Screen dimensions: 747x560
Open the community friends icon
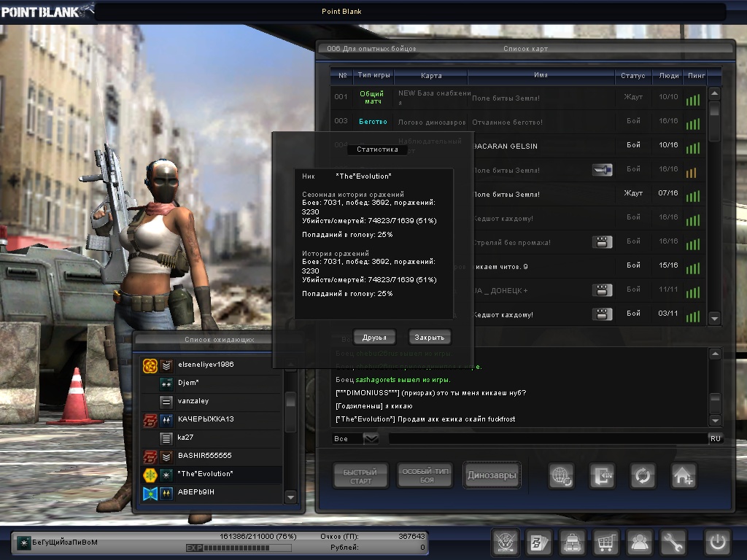(x=640, y=542)
